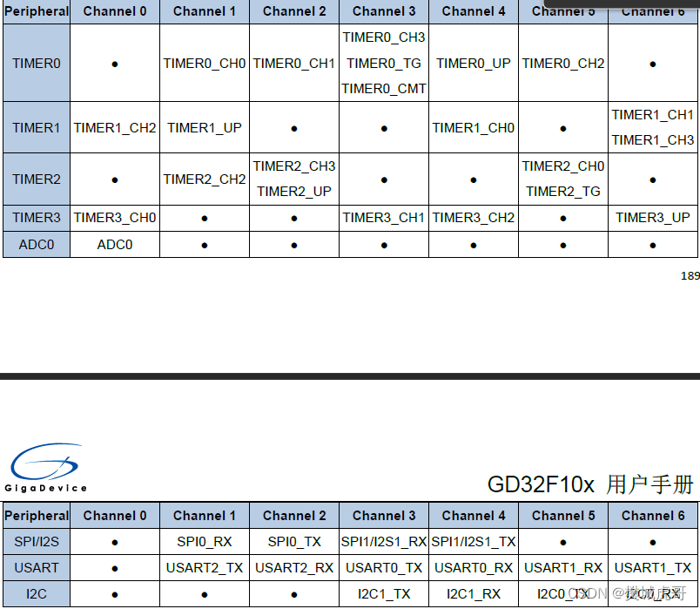Select the USART0_TX entry
Screen dimensions: 700x609
click(383, 567)
